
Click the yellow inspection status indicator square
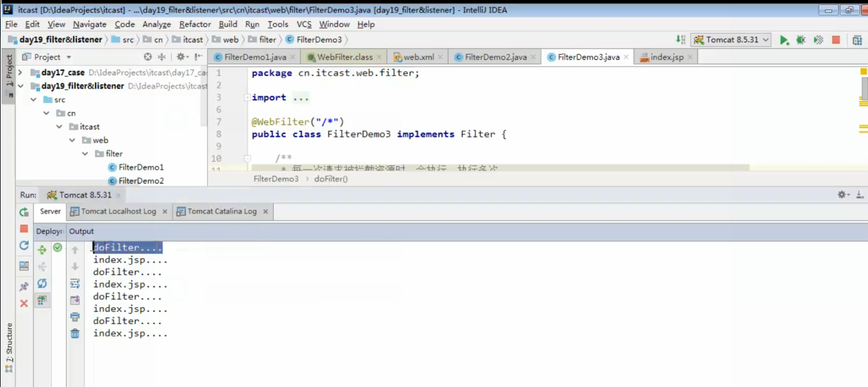click(x=863, y=72)
